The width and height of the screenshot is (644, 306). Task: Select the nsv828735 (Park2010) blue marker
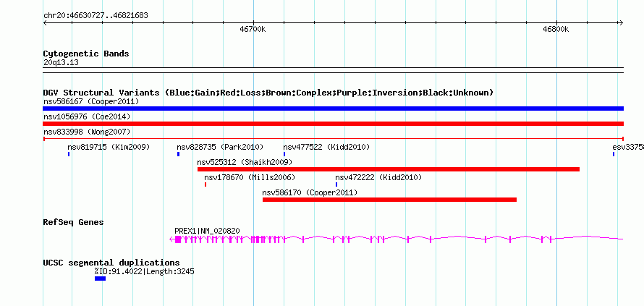[178, 154]
